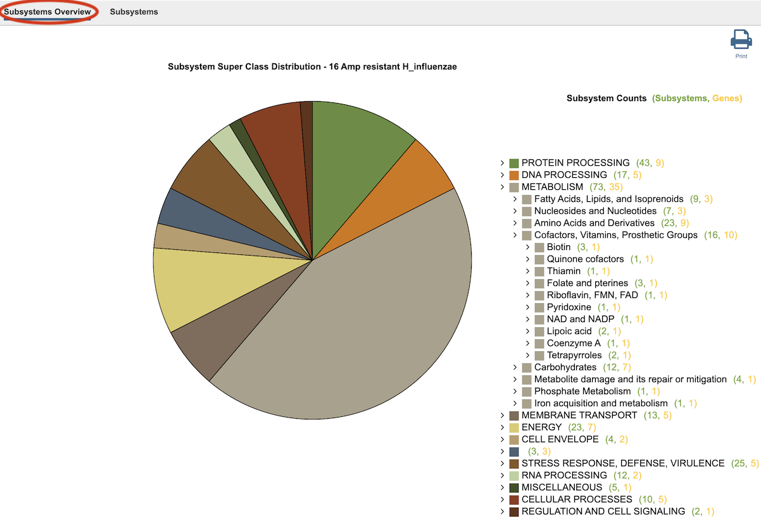761x532 pixels.
Task: Click the Print icon
Action: click(741, 39)
